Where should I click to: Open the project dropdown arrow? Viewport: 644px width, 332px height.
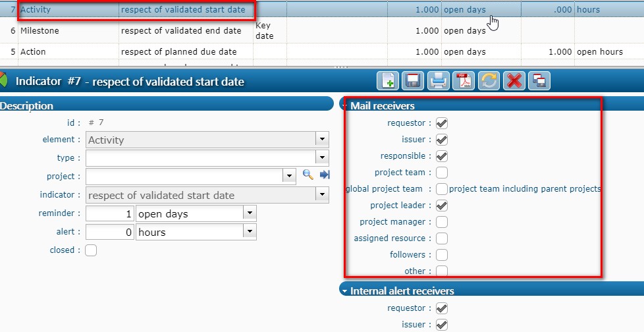pyautogui.click(x=289, y=176)
